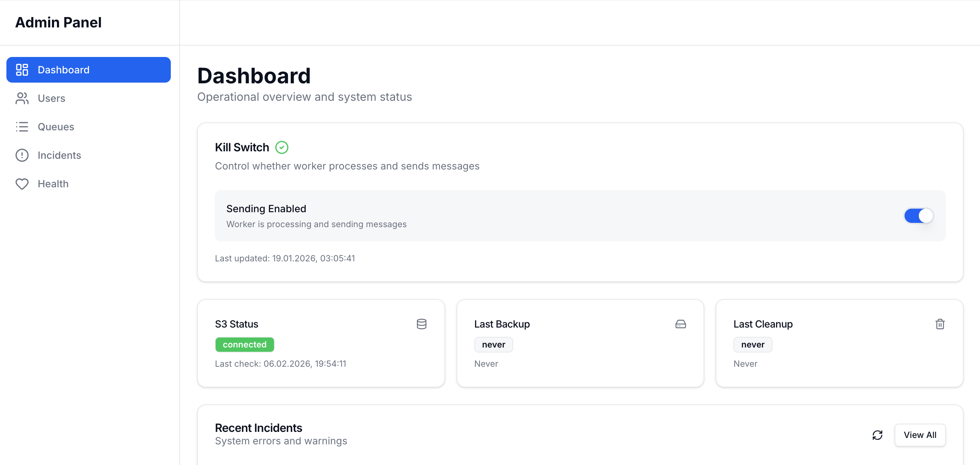Click the trash icon on Last Cleanup card

point(940,324)
